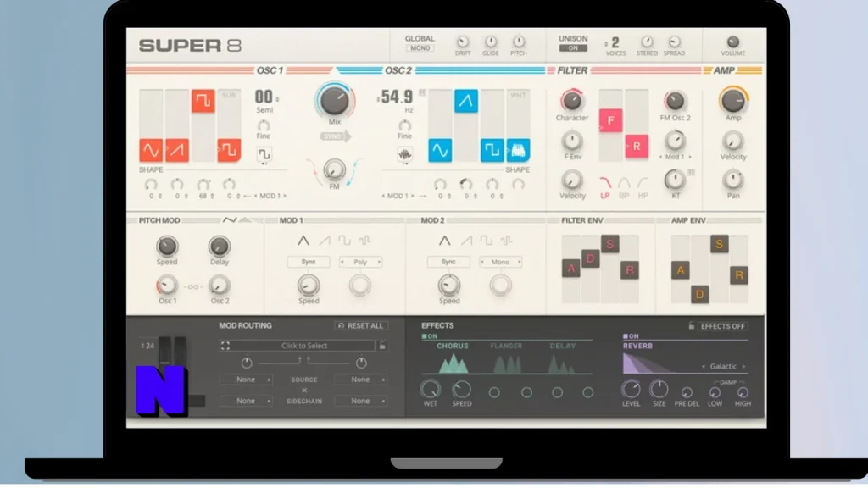Click the OSC 2 frequency value 54.9
Viewport: 868px width, 488px height.
(x=397, y=97)
